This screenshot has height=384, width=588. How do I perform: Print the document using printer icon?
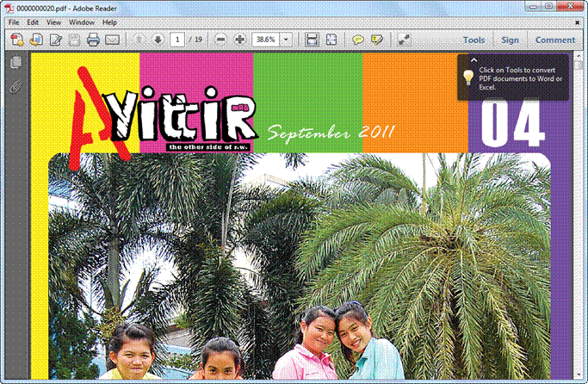(93, 40)
